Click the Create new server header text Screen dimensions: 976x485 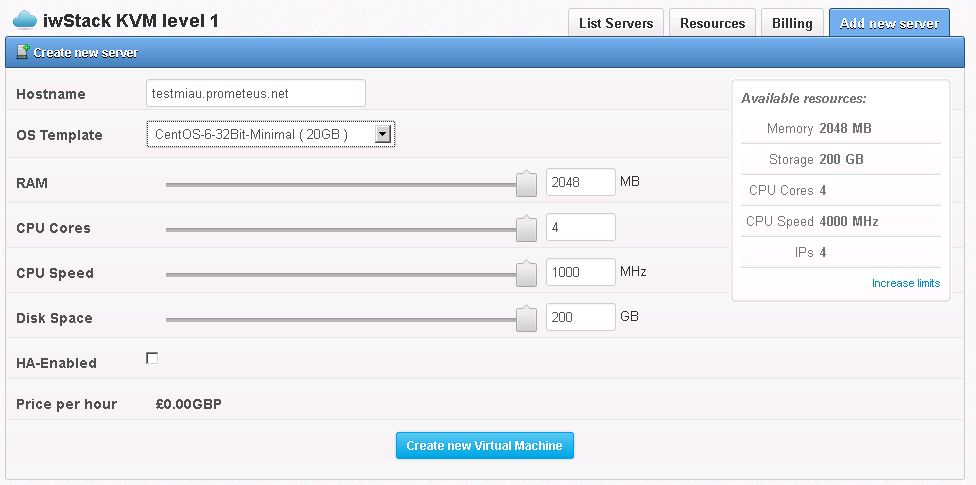86,53
